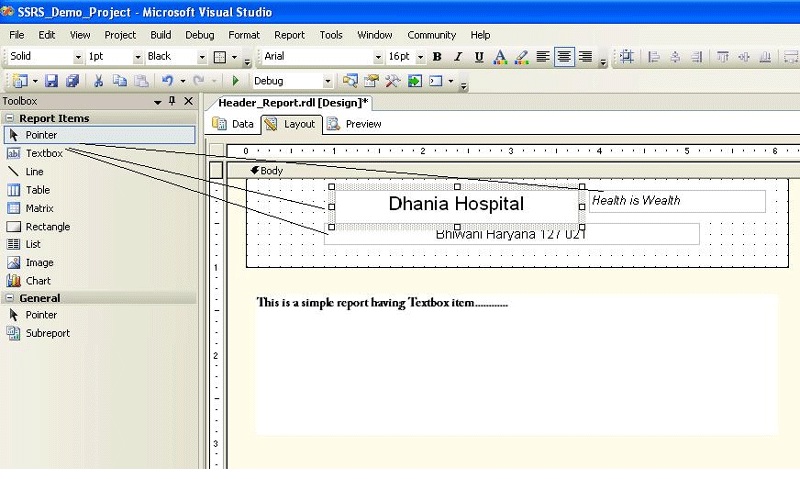Select the Matrix report item

pos(99,208)
